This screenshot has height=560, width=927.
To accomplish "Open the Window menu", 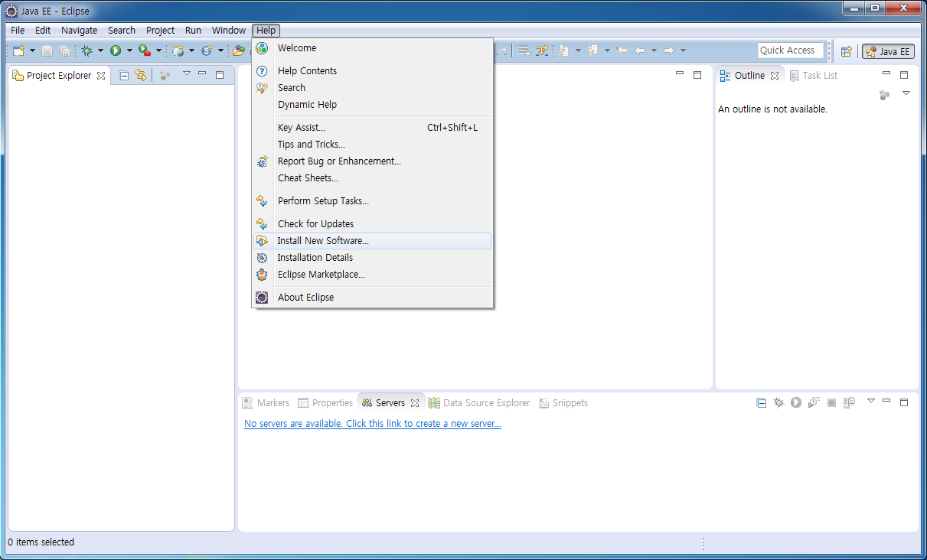I will coord(229,31).
